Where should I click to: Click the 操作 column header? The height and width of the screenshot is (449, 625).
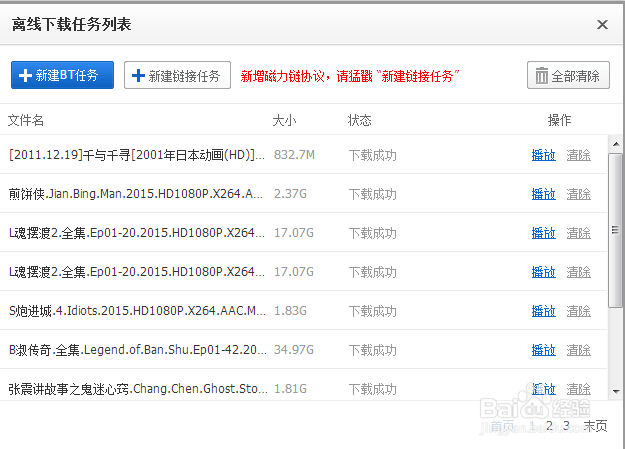coord(560,120)
